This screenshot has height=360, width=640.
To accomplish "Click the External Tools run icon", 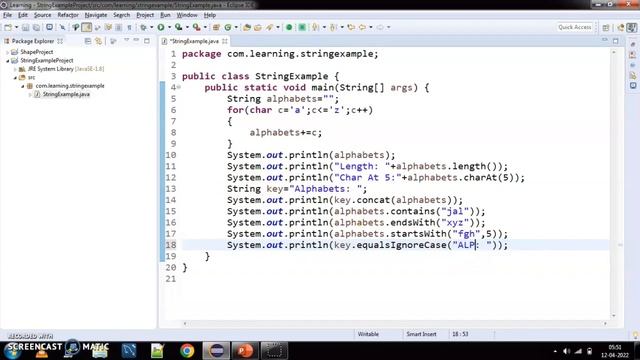I will pyautogui.click(x=196, y=27).
